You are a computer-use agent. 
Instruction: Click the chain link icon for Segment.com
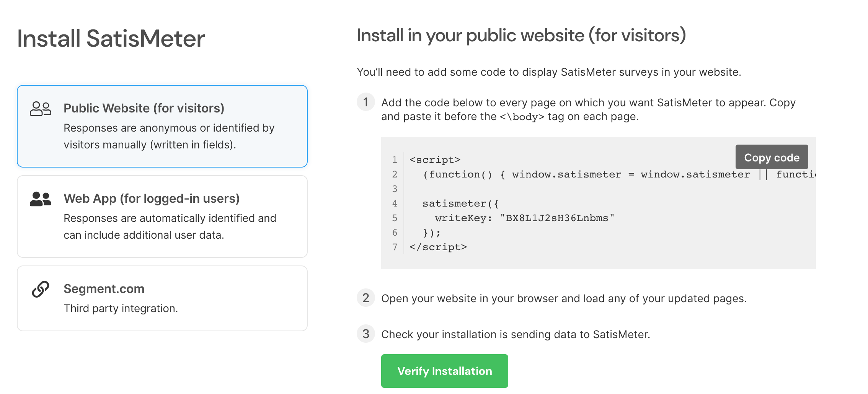[41, 289]
